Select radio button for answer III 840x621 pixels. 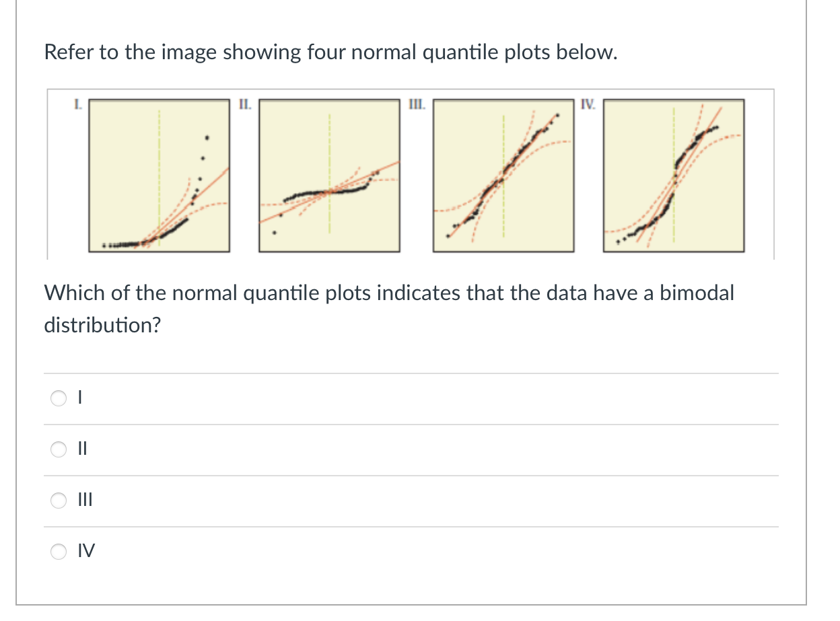pos(59,500)
